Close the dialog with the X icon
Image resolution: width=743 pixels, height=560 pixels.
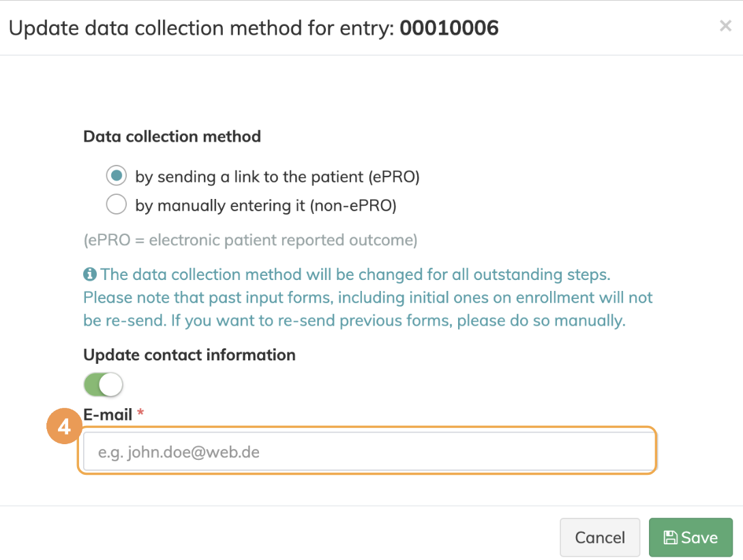(x=725, y=27)
